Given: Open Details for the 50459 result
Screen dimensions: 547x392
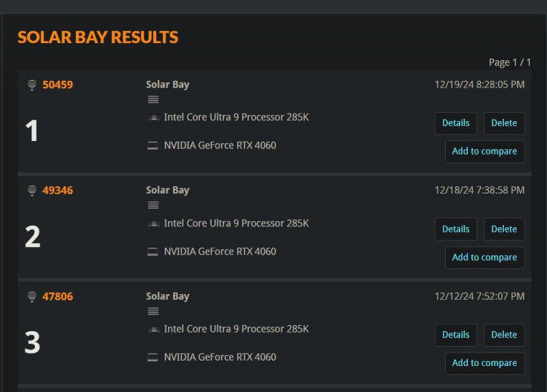Looking at the screenshot, I should point(456,123).
